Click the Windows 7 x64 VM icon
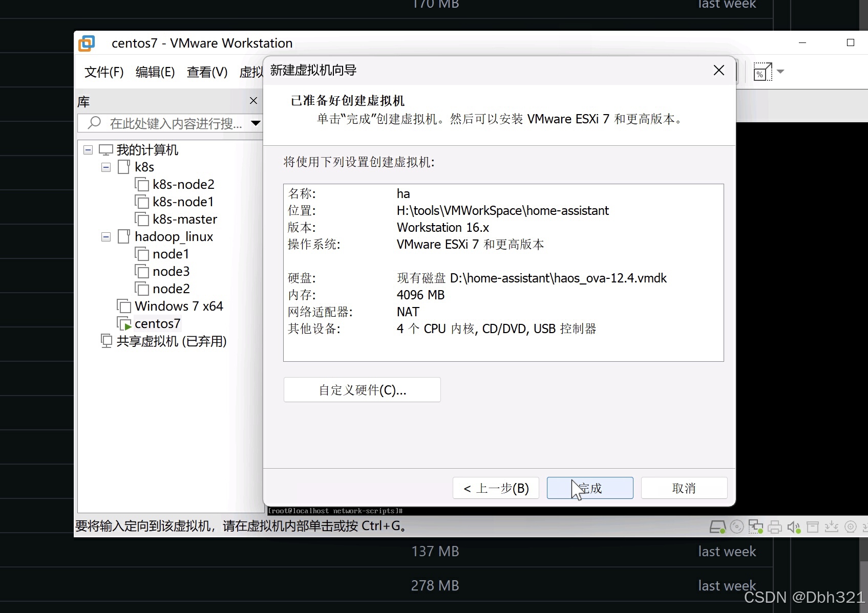868x613 pixels. point(124,306)
